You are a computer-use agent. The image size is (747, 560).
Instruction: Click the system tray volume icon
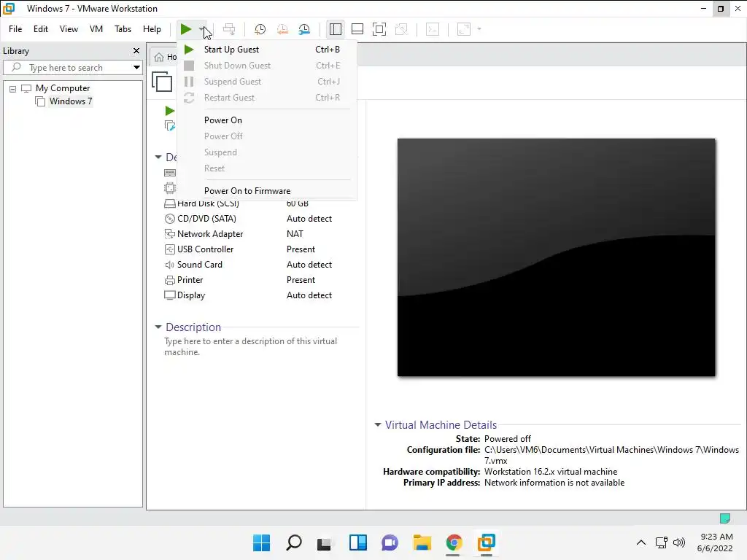679,542
